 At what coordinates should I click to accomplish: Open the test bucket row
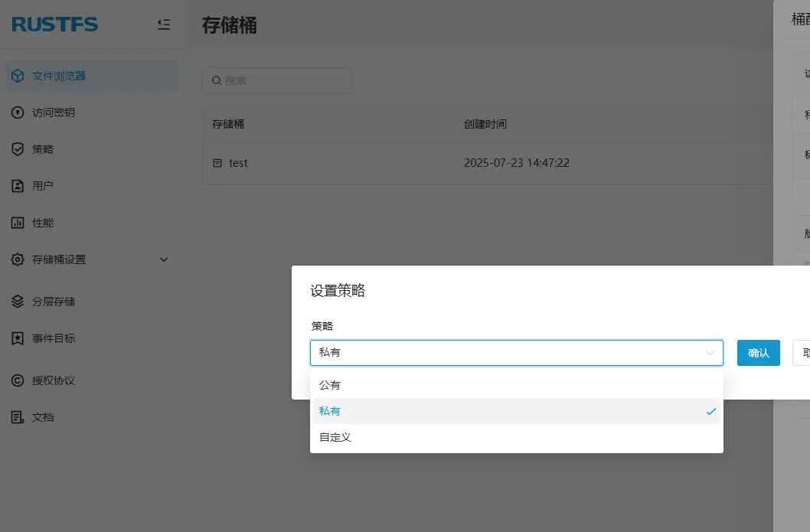click(x=238, y=163)
